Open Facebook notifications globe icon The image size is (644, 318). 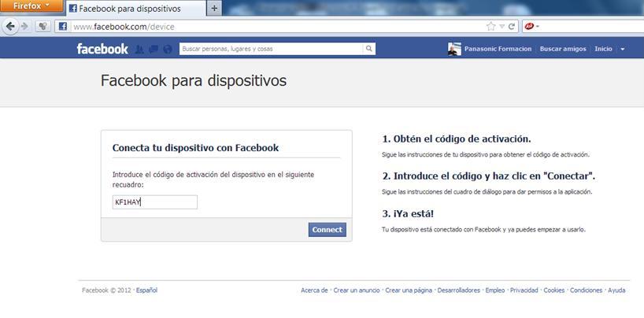pos(168,50)
